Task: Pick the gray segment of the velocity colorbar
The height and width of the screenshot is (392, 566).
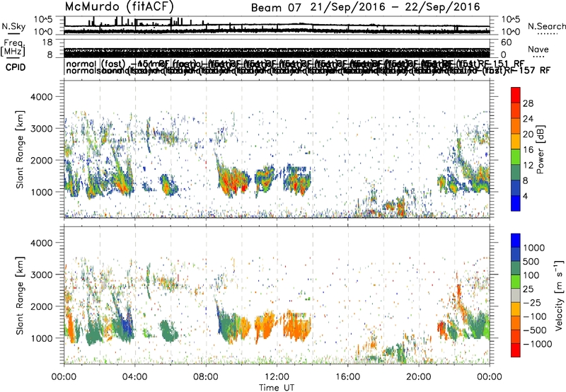Action: click(x=516, y=296)
